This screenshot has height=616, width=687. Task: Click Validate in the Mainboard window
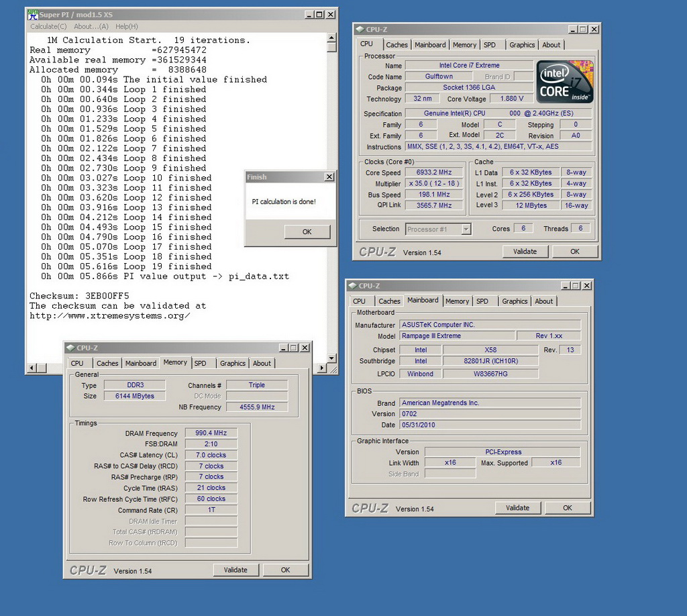pos(517,508)
